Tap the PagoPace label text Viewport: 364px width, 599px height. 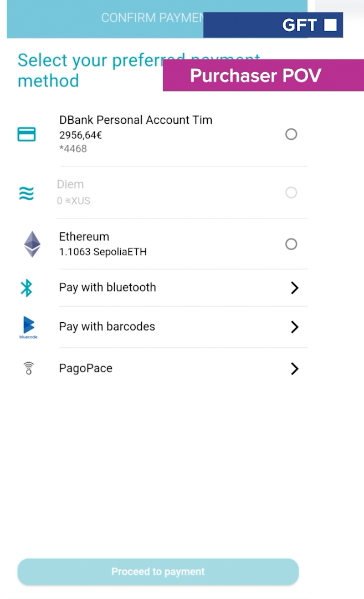[x=86, y=368]
